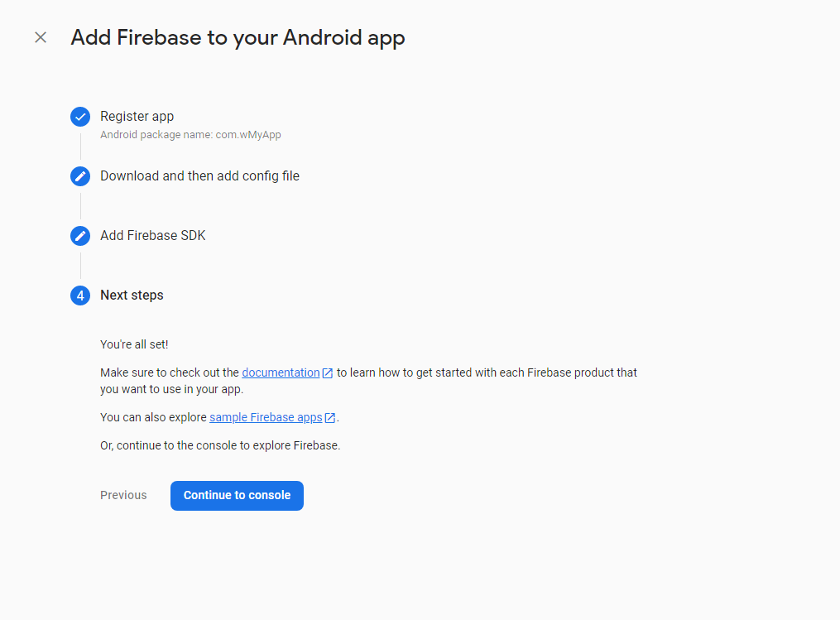Click the checkmark icon for Register app
840x620 pixels.
(x=80, y=117)
